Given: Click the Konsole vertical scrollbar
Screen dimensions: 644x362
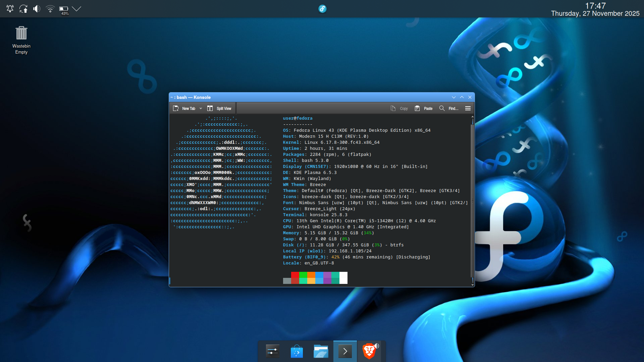Looking at the screenshot, I should point(473,201).
